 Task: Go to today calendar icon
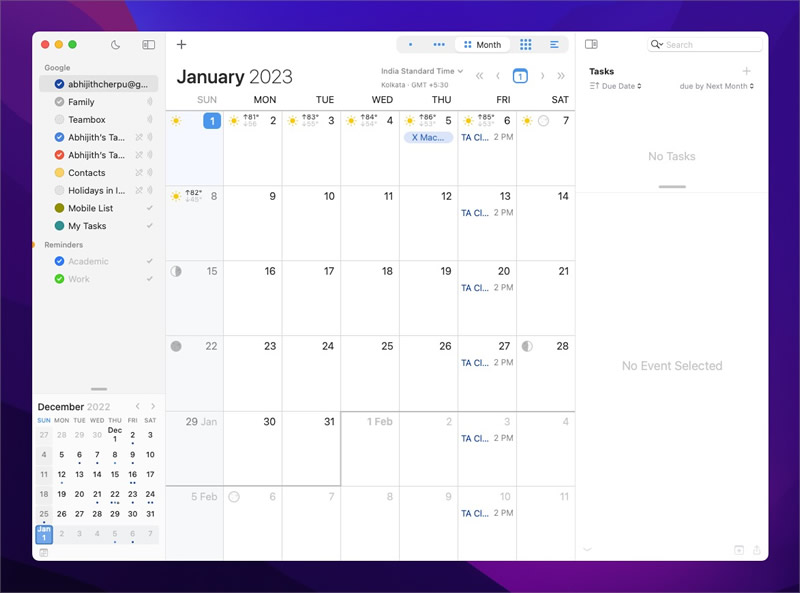520,76
